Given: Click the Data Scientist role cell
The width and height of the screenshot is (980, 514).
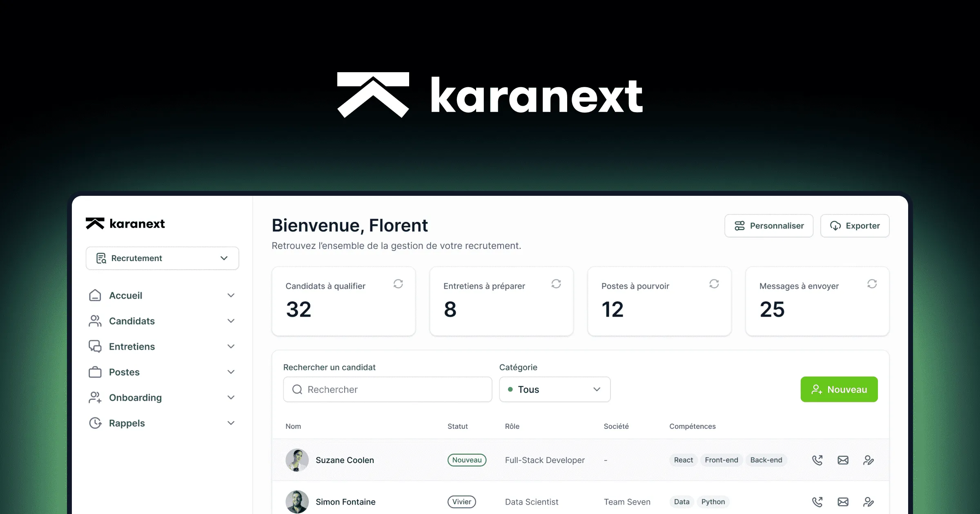Looking at the screenshot, I should point(532,502).
